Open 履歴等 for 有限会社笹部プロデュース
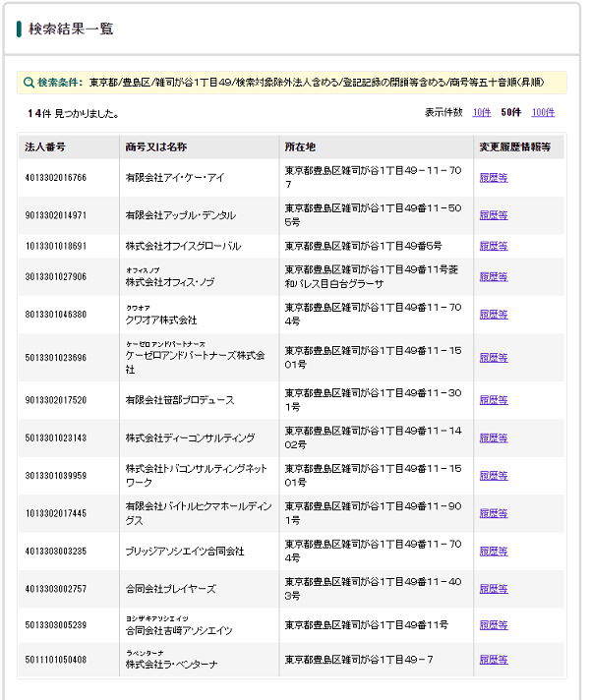Screen dimensions: 590x700 (x=494, y=400)
